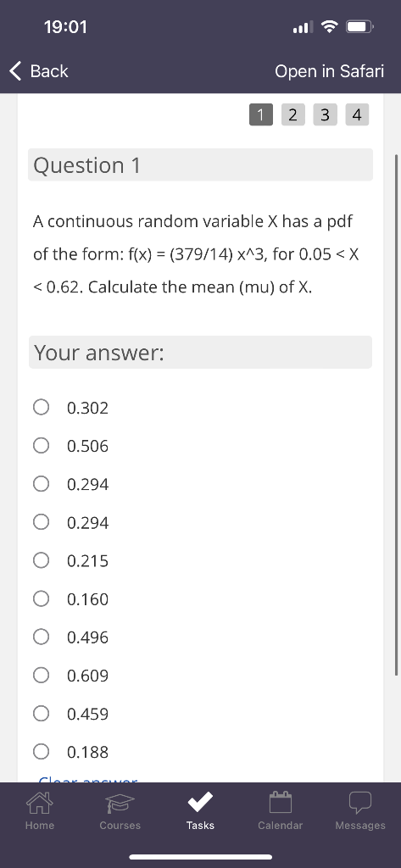Navigate to question 4
The width and height of the screenshot is (401, 868).
pos(357,114)
